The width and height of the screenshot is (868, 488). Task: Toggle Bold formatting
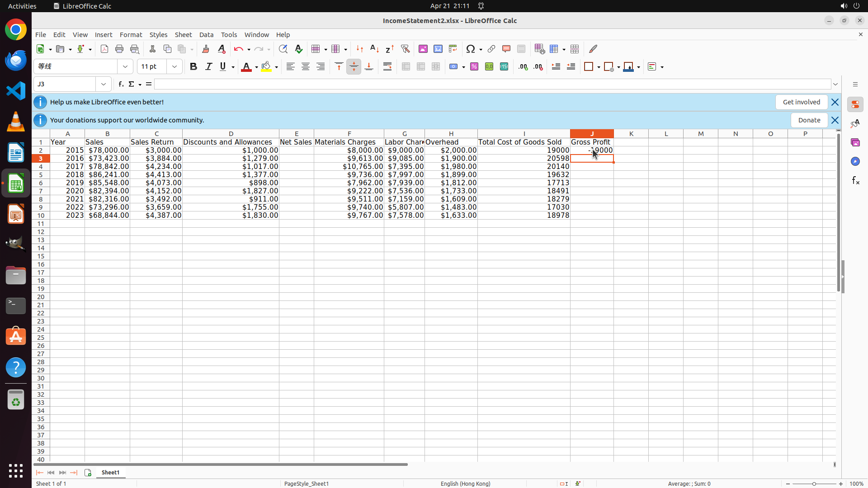click(193, 66)
